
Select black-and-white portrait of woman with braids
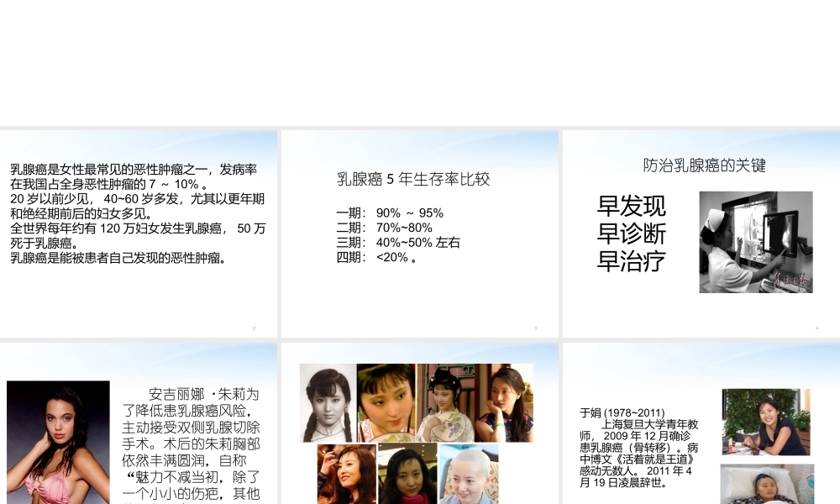[x=328, y=403]
